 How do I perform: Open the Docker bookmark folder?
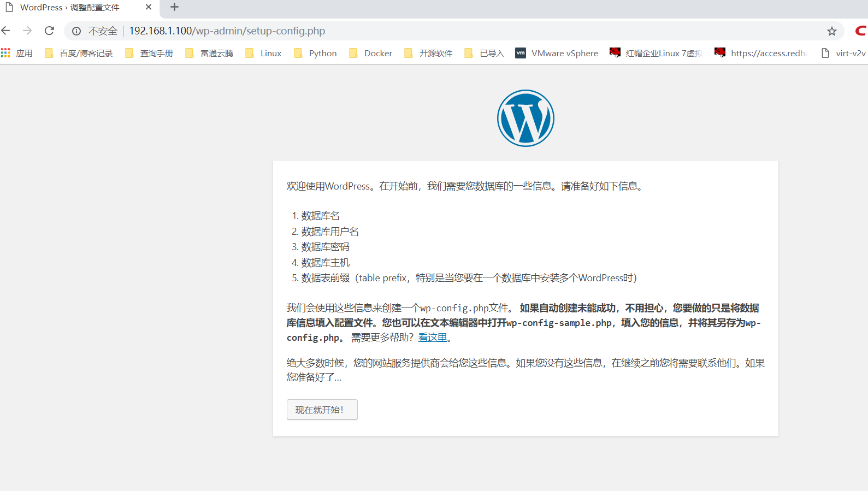[371, 53]
